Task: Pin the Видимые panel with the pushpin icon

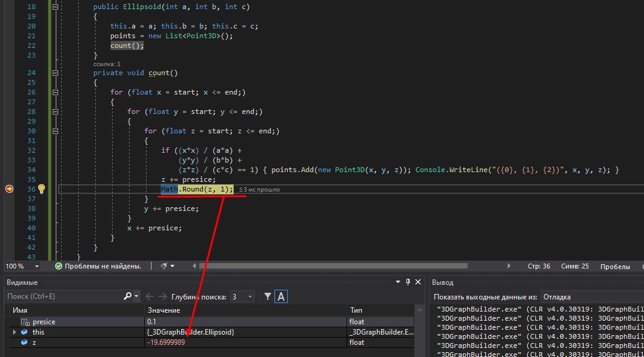Action: [x=408, y=282]
